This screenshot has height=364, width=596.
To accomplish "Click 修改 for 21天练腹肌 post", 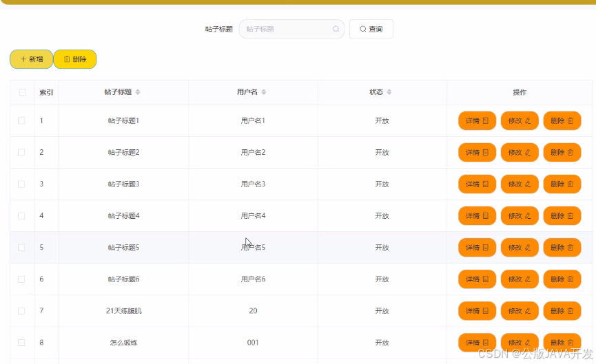I will 520,311.
